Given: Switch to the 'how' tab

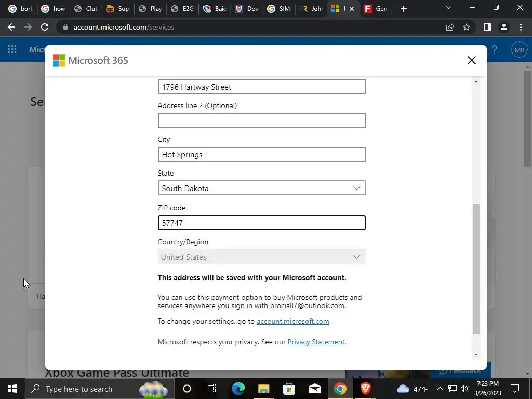Looking at the screenshot, I should coord(54,9).
